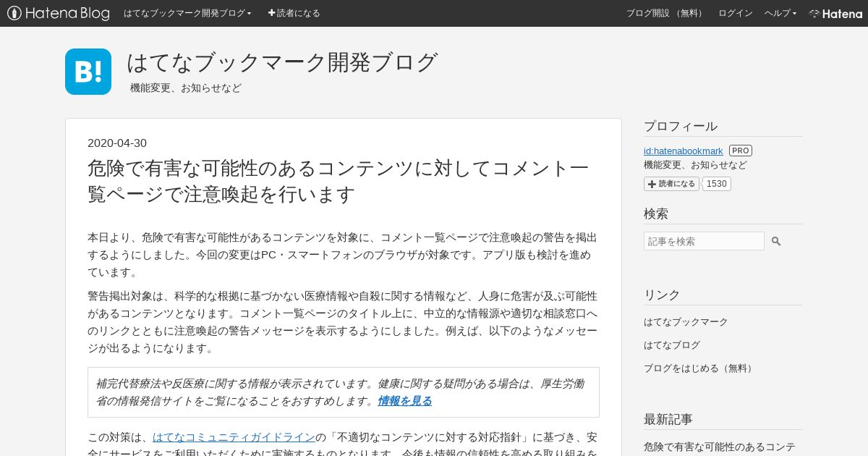Follow the 情報を見る link in the quote
Viewport: 868px width, 456px height.
[404, 401]
